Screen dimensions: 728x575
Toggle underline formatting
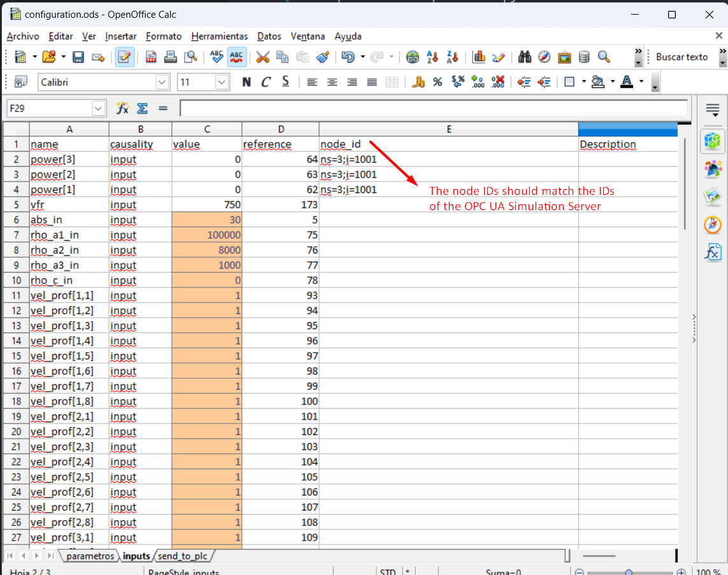click(x=285, y=82)
